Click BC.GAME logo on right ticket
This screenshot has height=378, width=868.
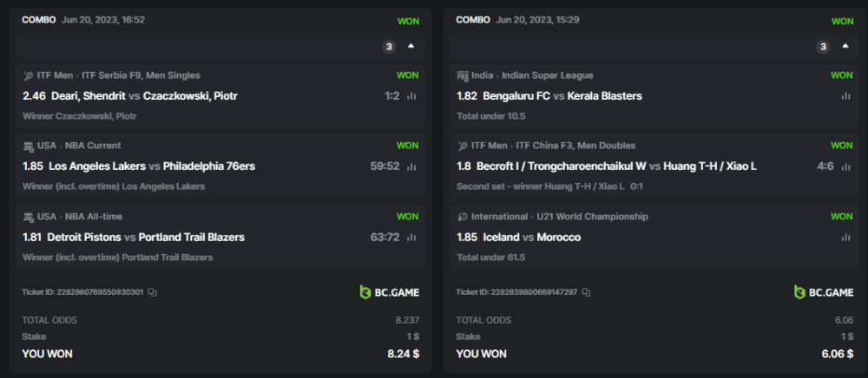(824, 292)
